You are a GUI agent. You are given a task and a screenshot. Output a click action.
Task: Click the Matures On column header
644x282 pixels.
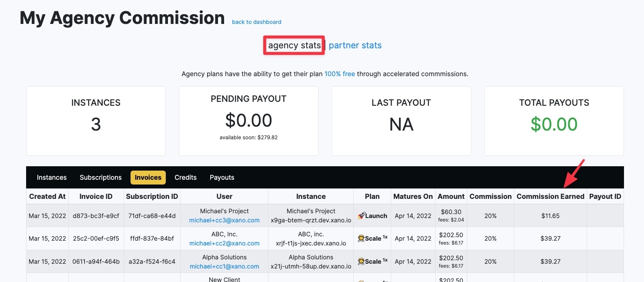pyautogui.click(x=413, y=196)
